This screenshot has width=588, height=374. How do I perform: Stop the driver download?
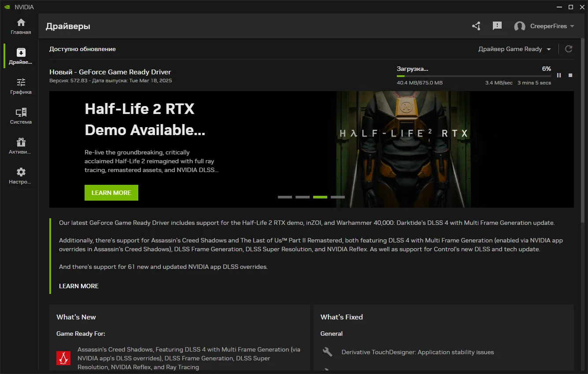point(570,75)
